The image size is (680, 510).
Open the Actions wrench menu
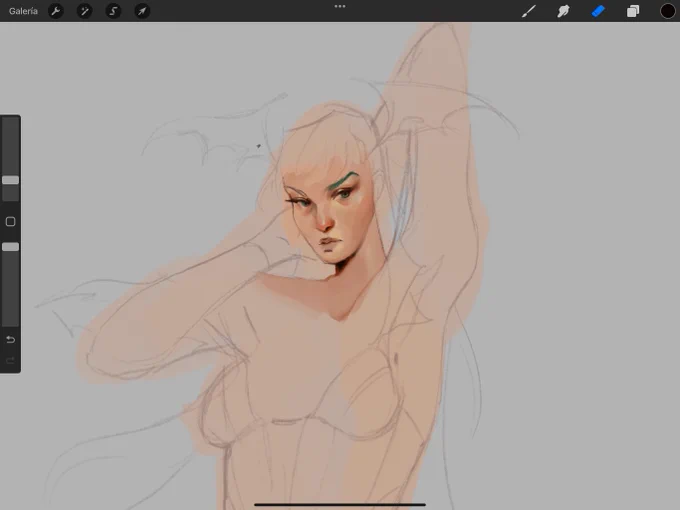click(x=56, y=11)
